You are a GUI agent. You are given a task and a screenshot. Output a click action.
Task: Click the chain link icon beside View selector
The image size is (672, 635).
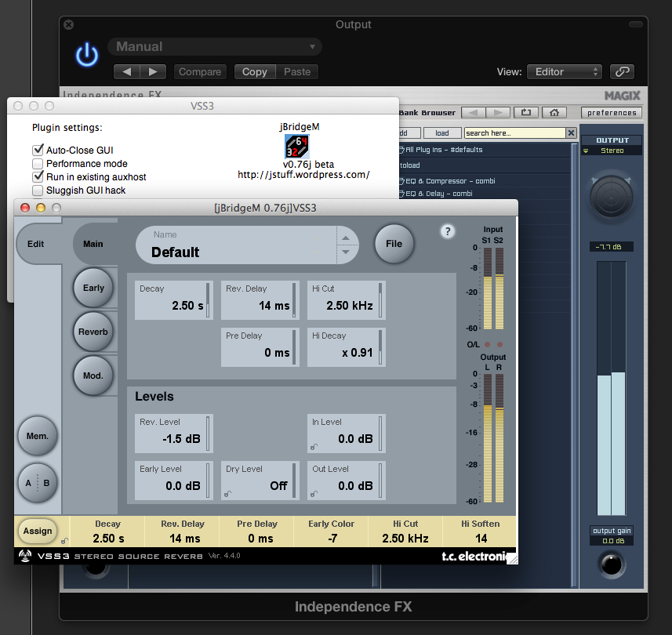[622, 71]
